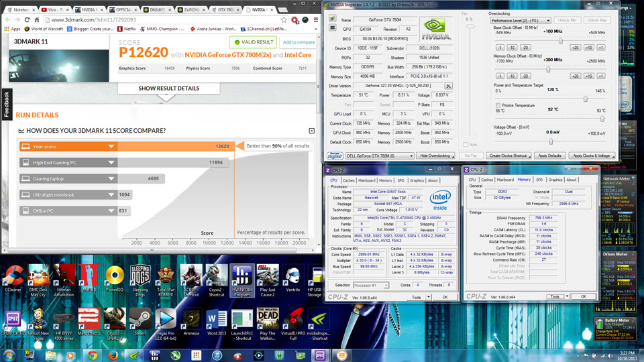Screen dimensions: 644x362
Task: Open Tools dropdown arrow in CPU-Z CPU window
Action: point(429,297)
